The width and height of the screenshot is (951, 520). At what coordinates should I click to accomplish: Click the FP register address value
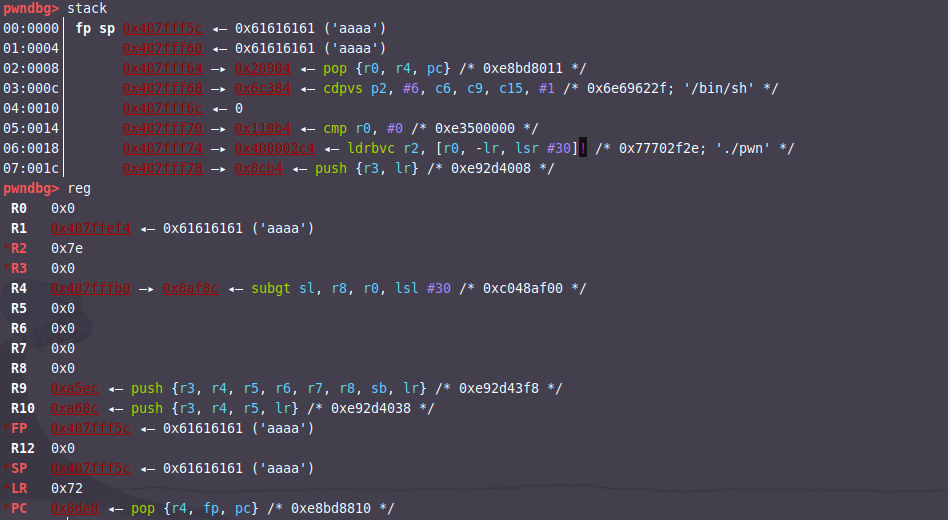(x=91, y=429)
